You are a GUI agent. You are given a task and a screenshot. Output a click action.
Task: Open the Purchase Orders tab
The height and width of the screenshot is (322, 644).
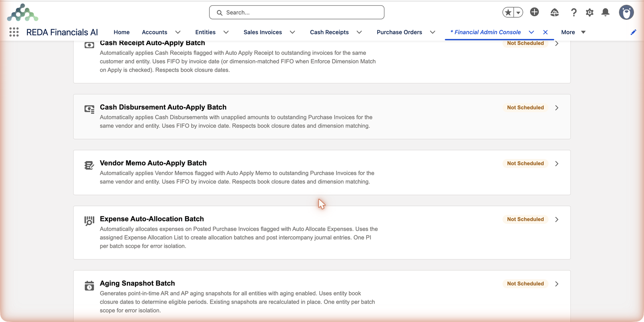(x=399, y=32)
